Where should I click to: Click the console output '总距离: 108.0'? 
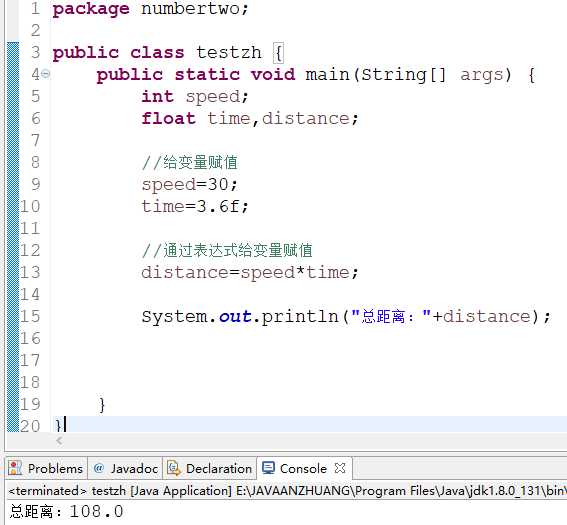point(67,512)
